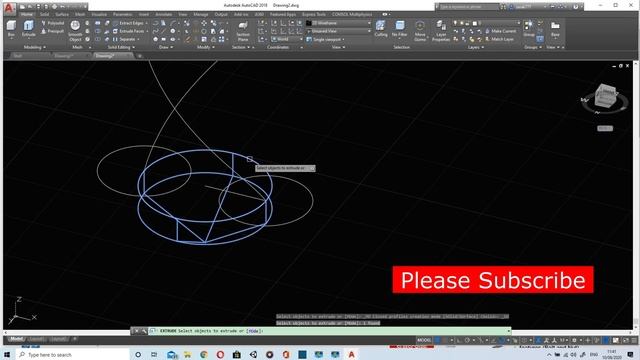Viewport: 640px width, 360px height.
Task: Click the ViewCube in the drawing area
Action: tap(605, 96)
